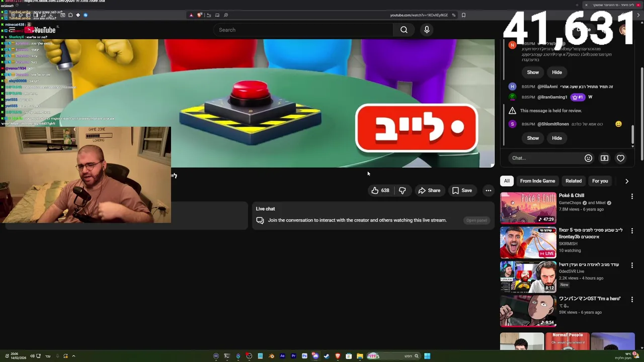Show the hidden message above @HilaAvni
644x362 pixels.
533,72
